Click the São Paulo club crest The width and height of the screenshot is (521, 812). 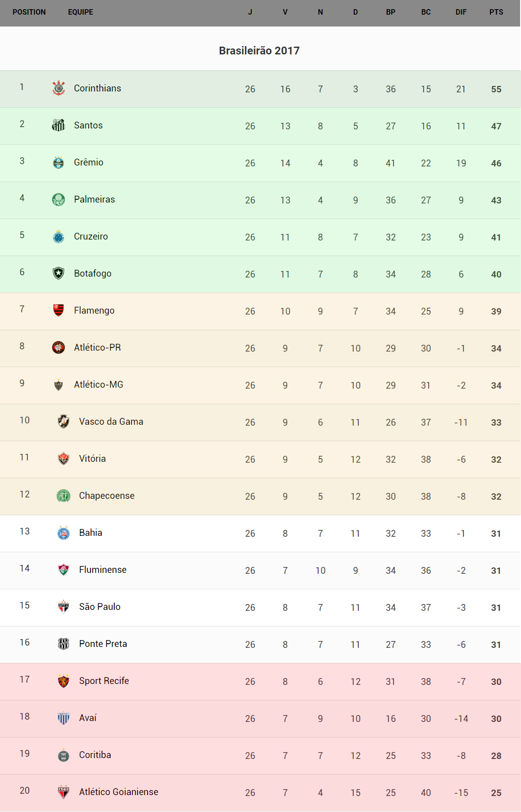[x=64, y=607]
